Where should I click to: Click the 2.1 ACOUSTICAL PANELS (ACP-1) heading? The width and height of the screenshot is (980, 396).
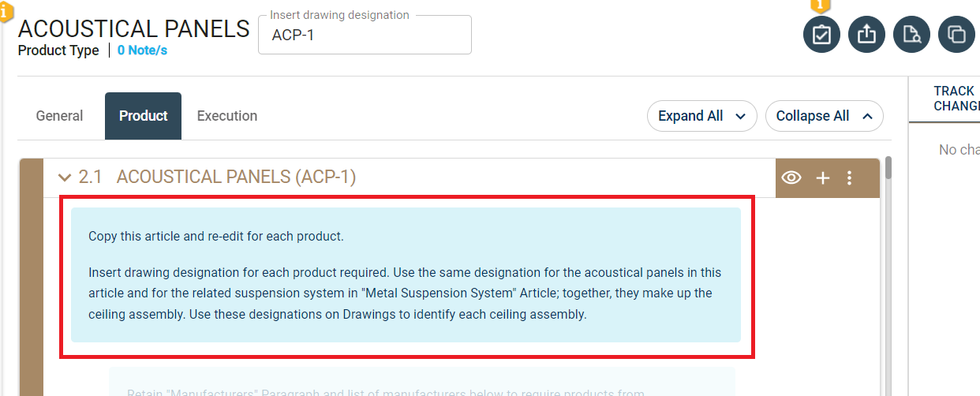click(x=236, y=177)
